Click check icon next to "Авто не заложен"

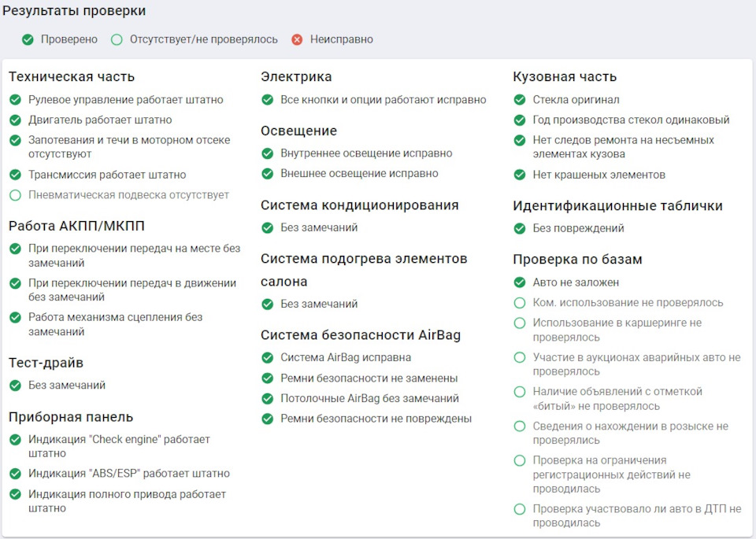click(519, 282)
